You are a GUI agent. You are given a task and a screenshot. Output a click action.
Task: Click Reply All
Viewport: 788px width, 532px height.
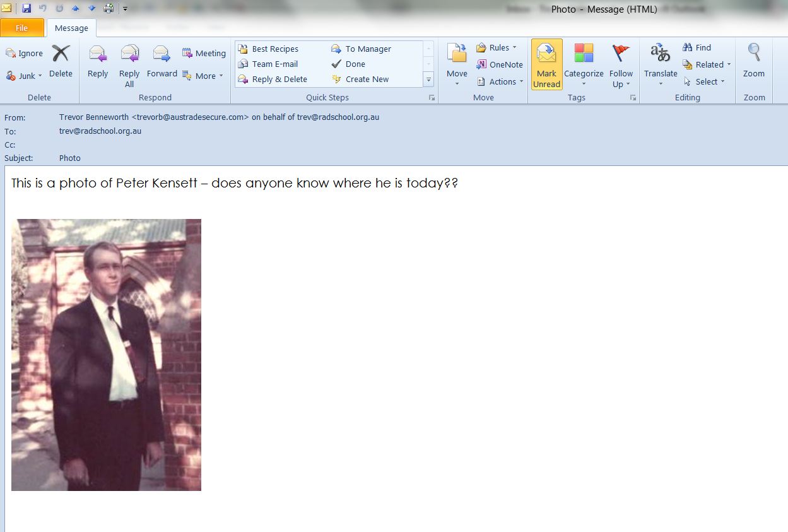coord(129,66)
